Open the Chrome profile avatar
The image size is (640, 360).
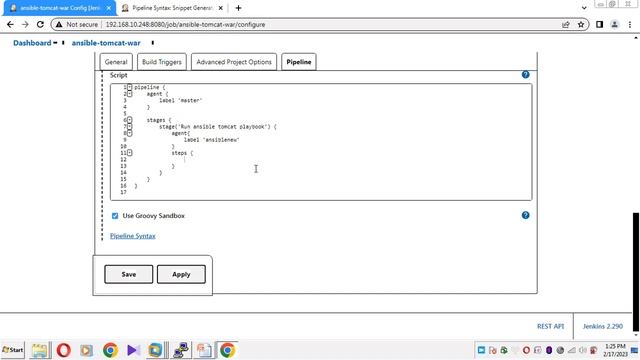point(614,24)
